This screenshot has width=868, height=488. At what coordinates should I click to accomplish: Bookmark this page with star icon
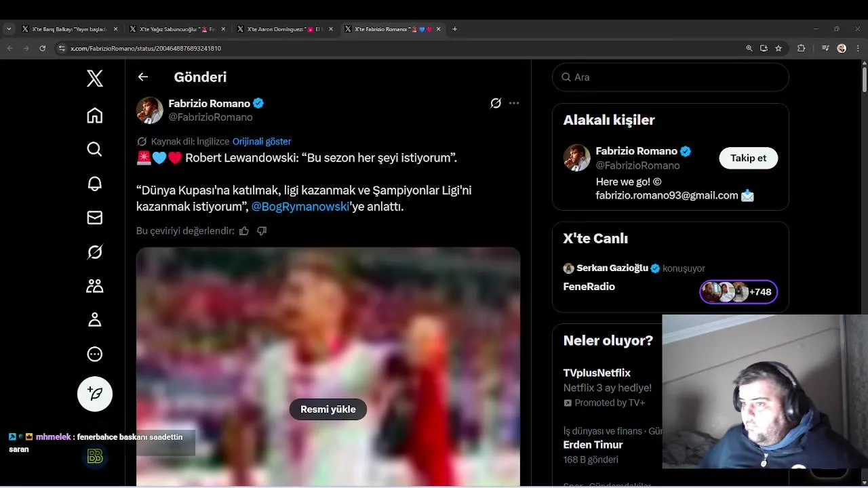click(x=778, y=48)
